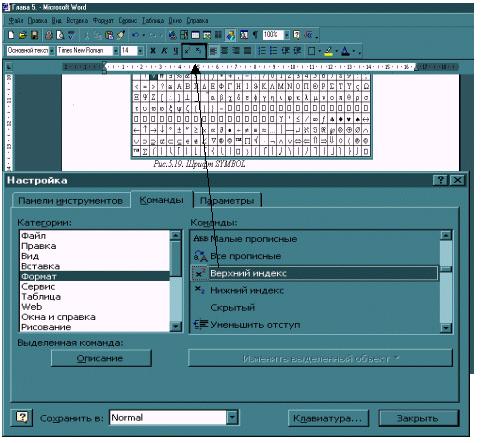The height and width of the screenshot is (443, 481).
Task: Click the Команды list scrollbar down arrow
Action: pos(446,328)
